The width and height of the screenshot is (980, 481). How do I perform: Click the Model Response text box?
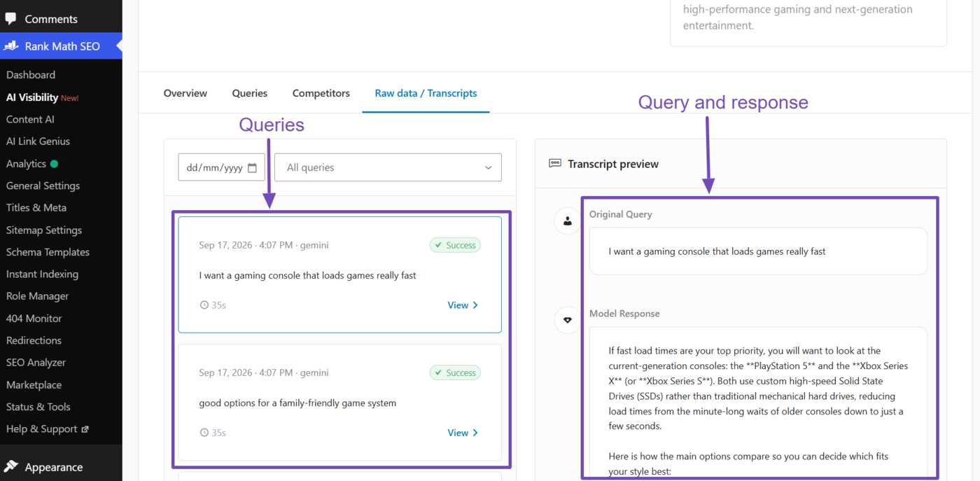pyautogui.click(x=758, y=403)
